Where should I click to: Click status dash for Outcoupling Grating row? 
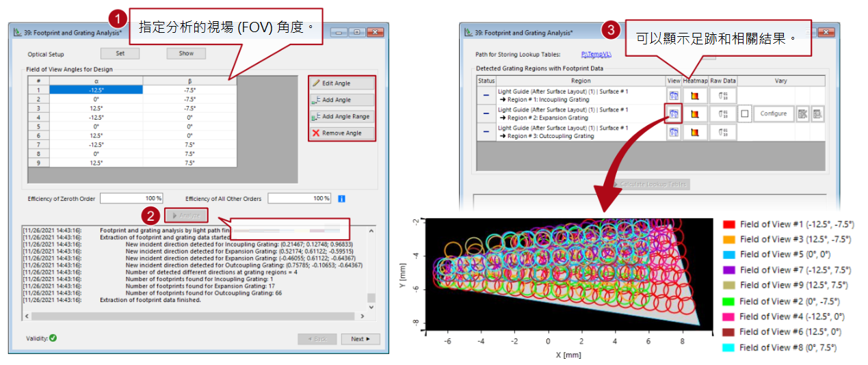[486, 132]
